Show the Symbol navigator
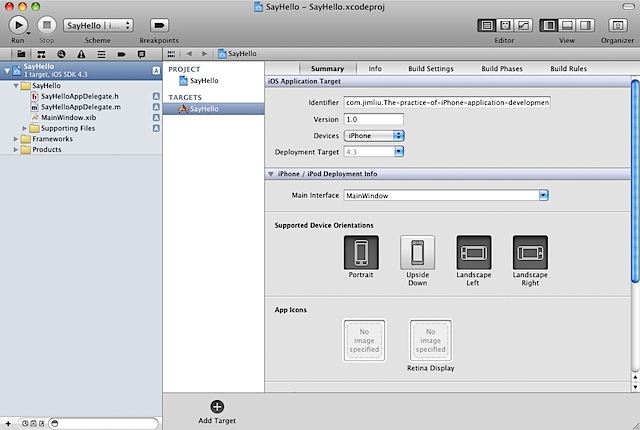The width and height of the screenshot is (640, 430). (x=42, y=53)
